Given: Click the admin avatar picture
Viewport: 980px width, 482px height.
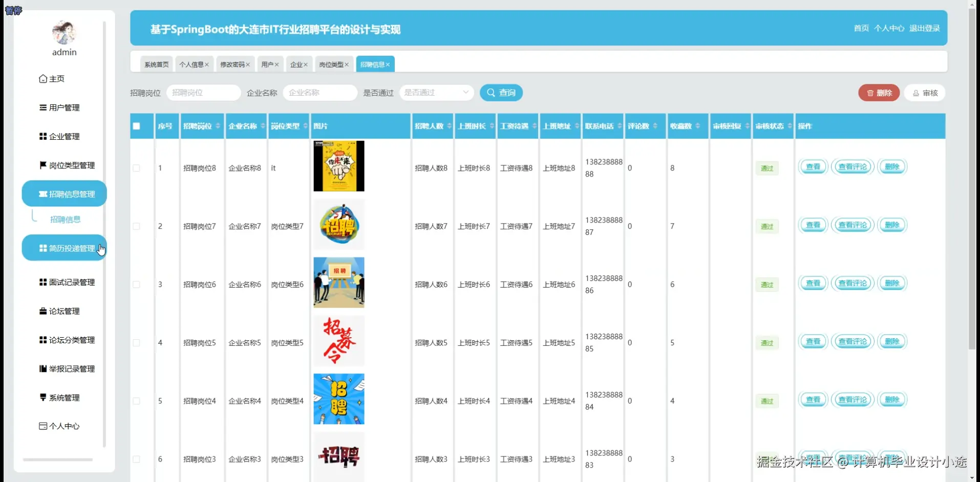Looking at the screenshot, I should (x=64, y=32).
